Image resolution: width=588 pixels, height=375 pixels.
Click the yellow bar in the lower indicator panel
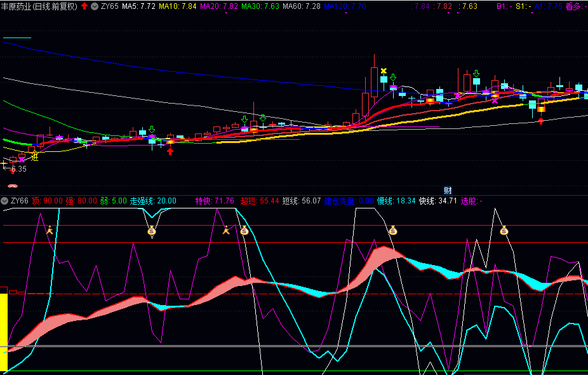[4, 332]
